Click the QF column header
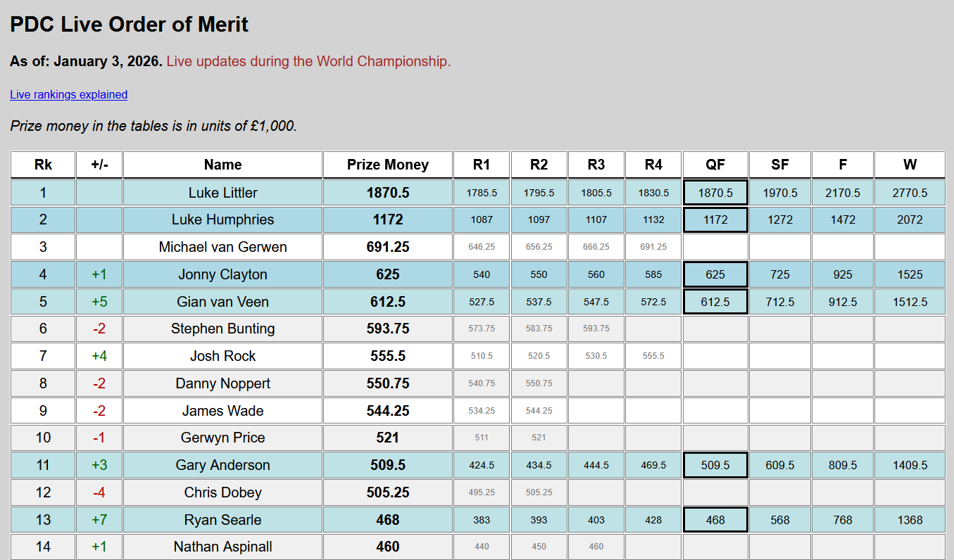954x560 pixels. (x=715, y=165)
